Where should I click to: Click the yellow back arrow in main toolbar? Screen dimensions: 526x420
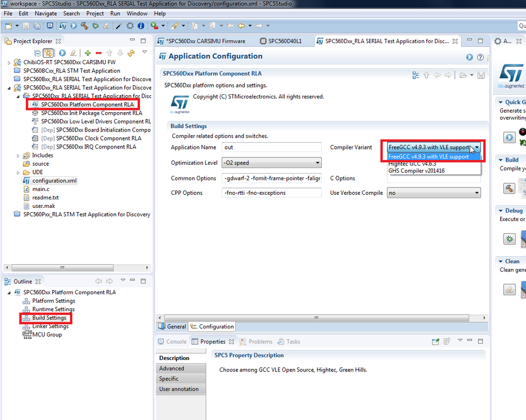[x=241, y=26]
